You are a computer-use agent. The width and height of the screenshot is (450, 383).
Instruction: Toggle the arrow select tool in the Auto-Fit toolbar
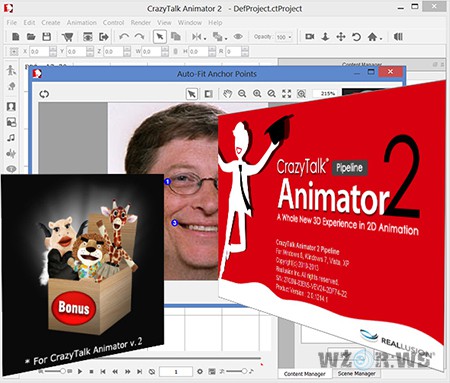point(192,94)
